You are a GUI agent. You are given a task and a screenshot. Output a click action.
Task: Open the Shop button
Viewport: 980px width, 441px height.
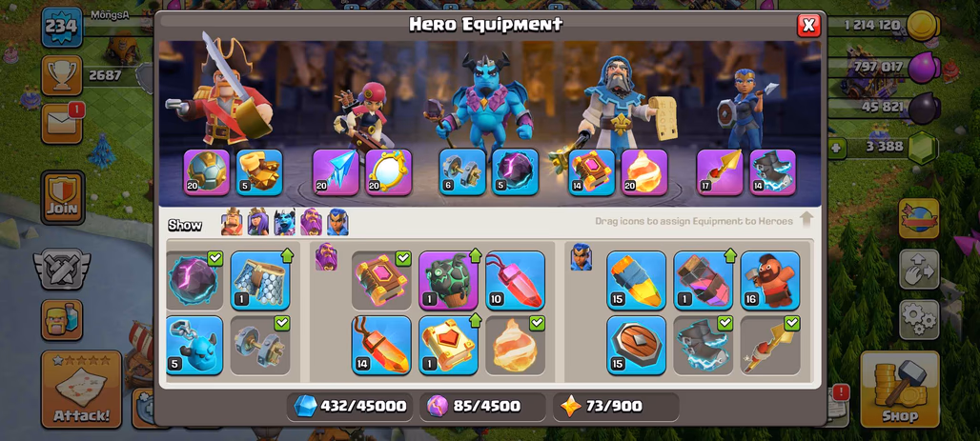[x=900, y=389]
